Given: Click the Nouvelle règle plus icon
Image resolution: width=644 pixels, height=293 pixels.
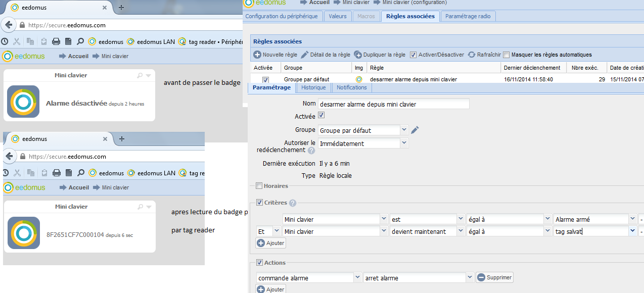Looking at the screenshot, I should click(x=257, y=55).
